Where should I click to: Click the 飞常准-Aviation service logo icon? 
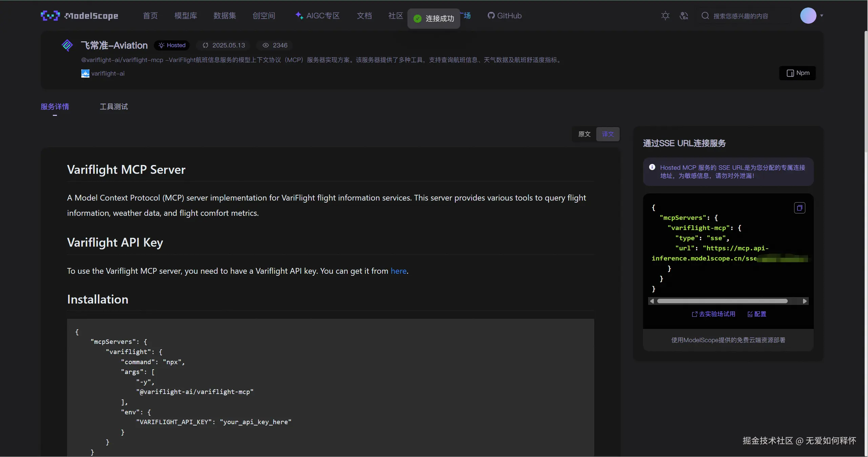pos(67,45)
